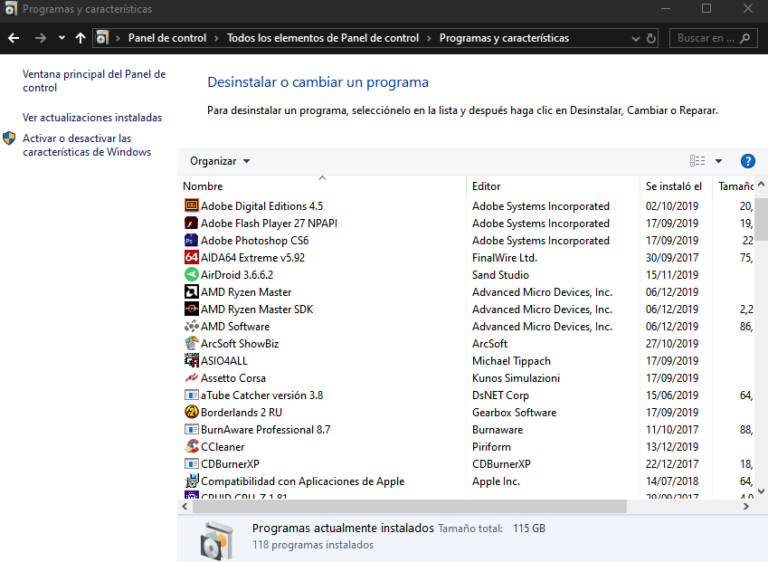Go up one level with up arrow

(80, 38)
